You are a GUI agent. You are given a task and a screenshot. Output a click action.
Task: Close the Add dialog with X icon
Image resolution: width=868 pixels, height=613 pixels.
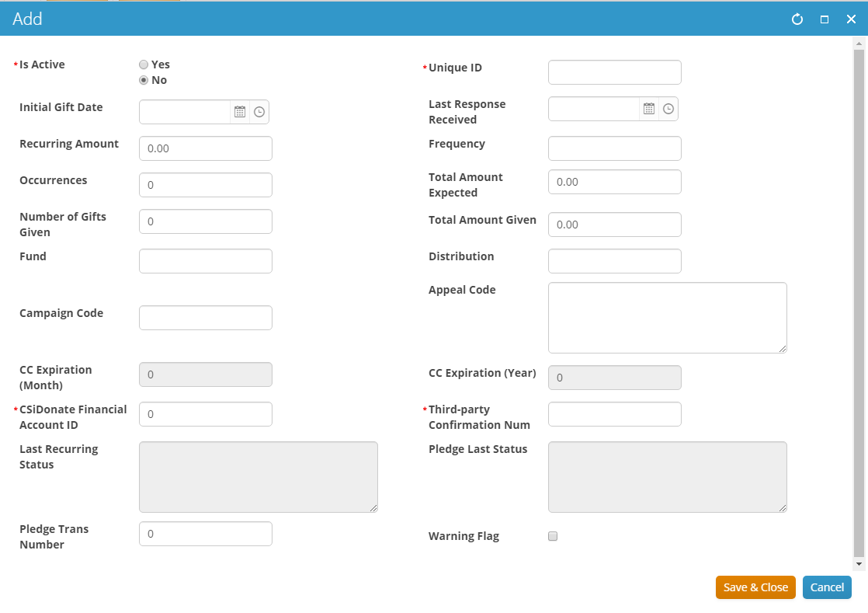click(x=851, y=19)
